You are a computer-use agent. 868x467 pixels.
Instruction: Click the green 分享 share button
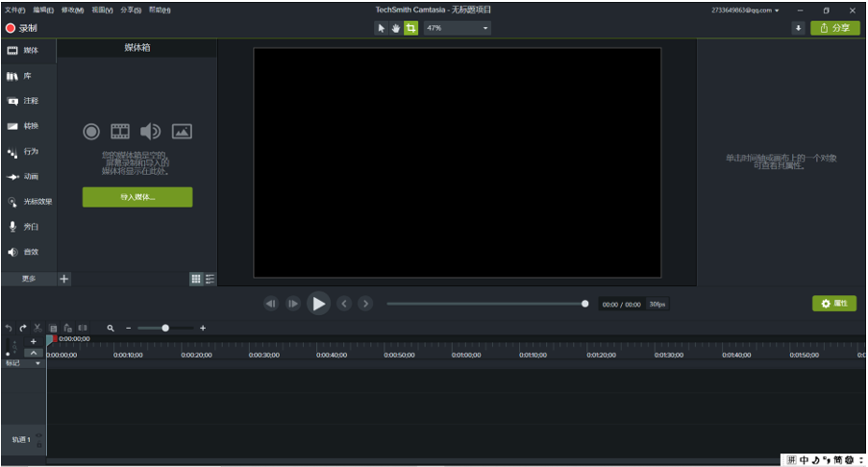tap(834, 28)
